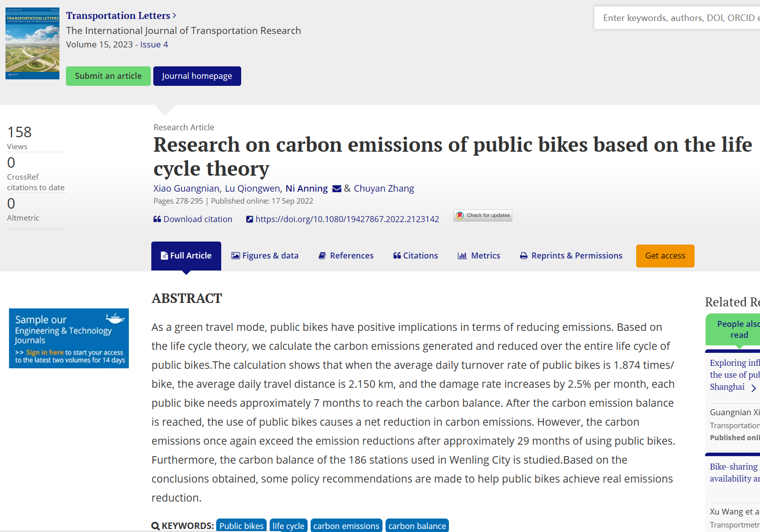Click the Check for updates badge

click(x=483, y=216)
